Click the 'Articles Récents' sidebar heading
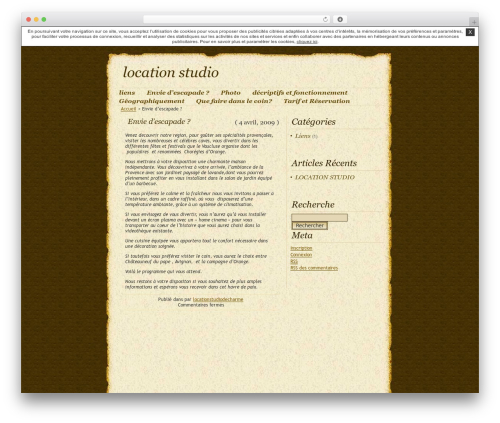This screenshot has width=500, height=423. pos(324,163)
